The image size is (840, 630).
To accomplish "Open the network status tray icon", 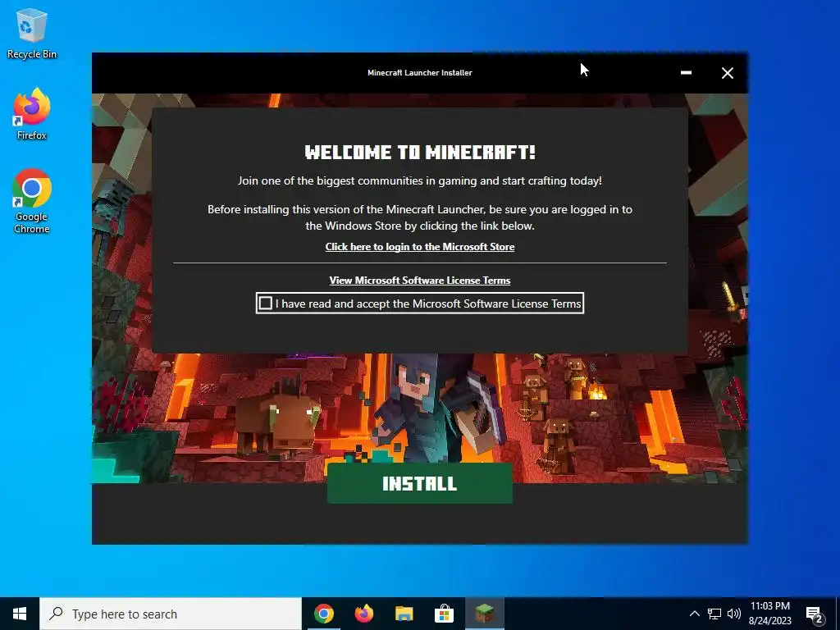I will [x=714, y=614].
